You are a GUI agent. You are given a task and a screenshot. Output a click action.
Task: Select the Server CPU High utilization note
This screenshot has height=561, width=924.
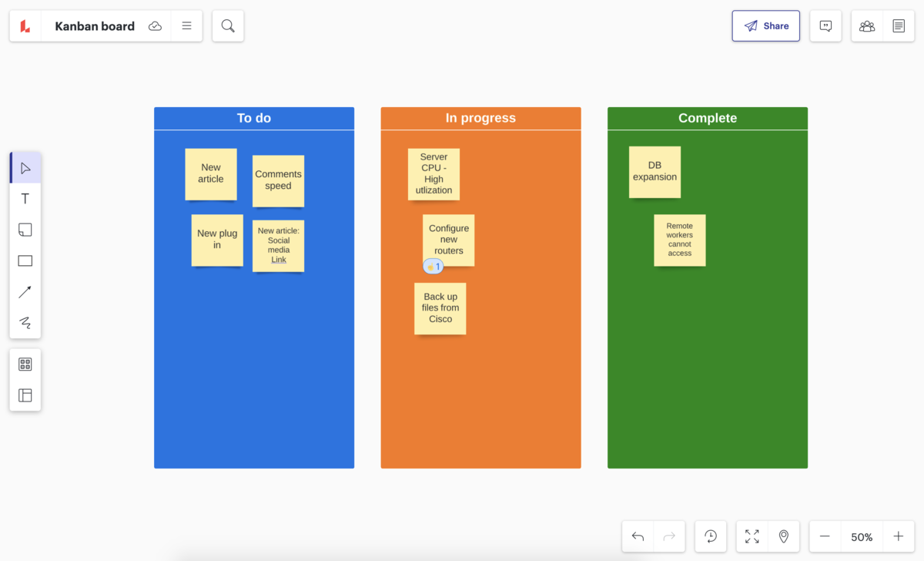click(x=434, y=174)
